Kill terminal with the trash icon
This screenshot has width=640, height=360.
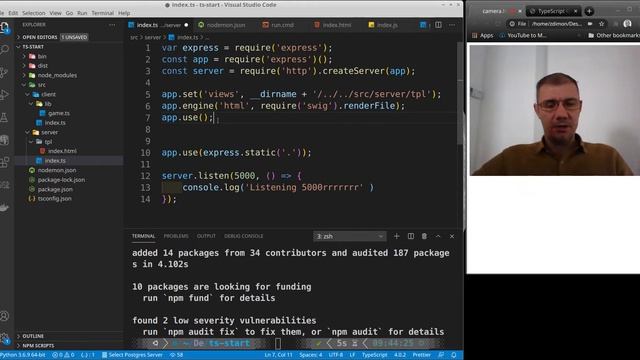(x=424, y=236)
